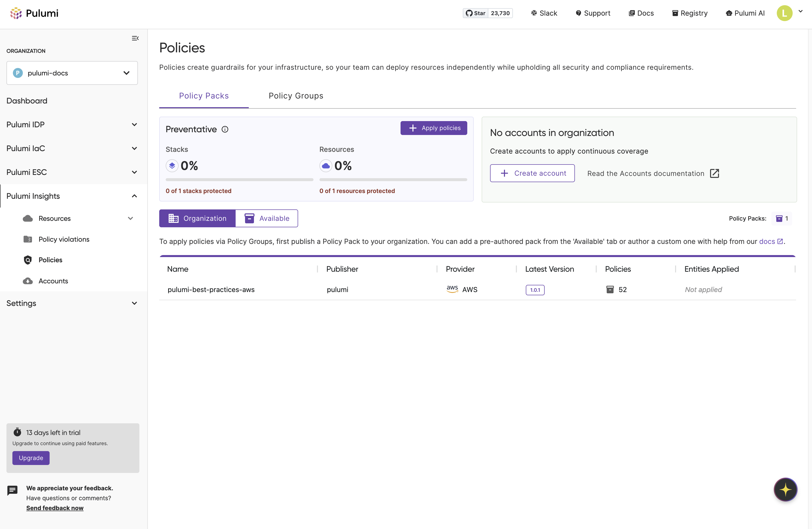Collapse the sidebar using the menu icon
812x529 pixels.
point(135,38)
